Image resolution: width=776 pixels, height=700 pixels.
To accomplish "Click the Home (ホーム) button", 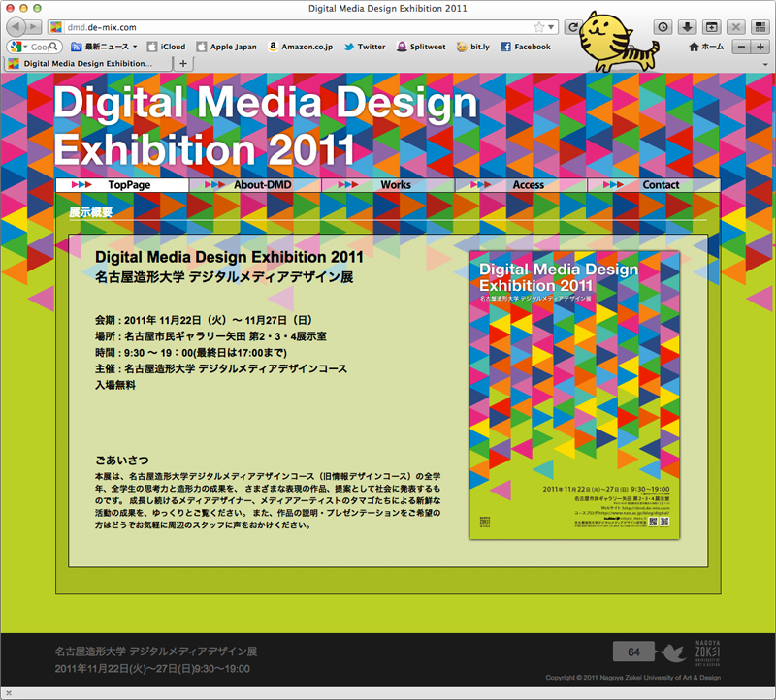I will click(706, 47).
